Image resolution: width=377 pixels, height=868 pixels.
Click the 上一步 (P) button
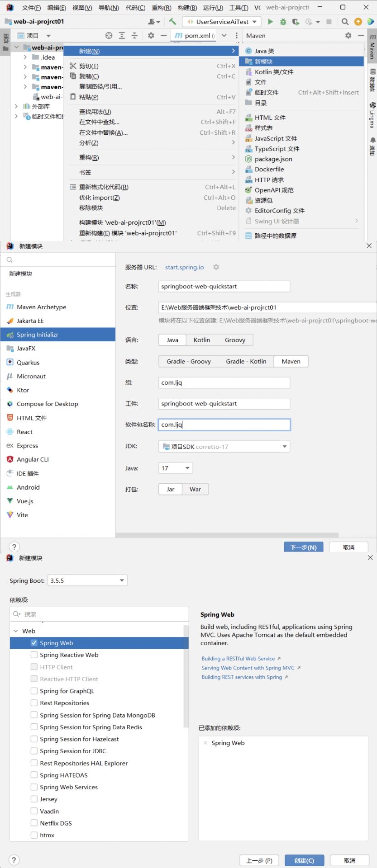pos(259,860)
